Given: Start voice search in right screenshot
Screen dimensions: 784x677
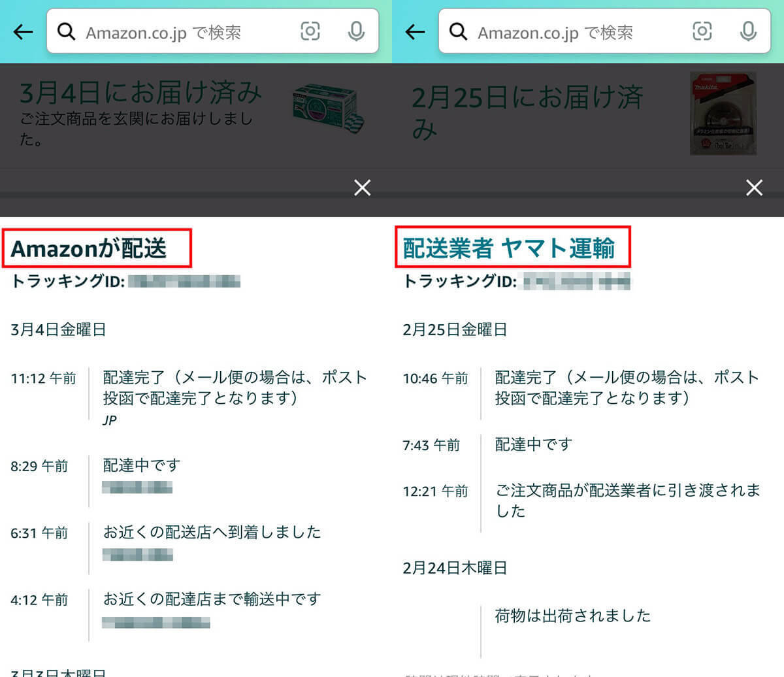Looking at the screenshot, I should [x=748, y=31].
